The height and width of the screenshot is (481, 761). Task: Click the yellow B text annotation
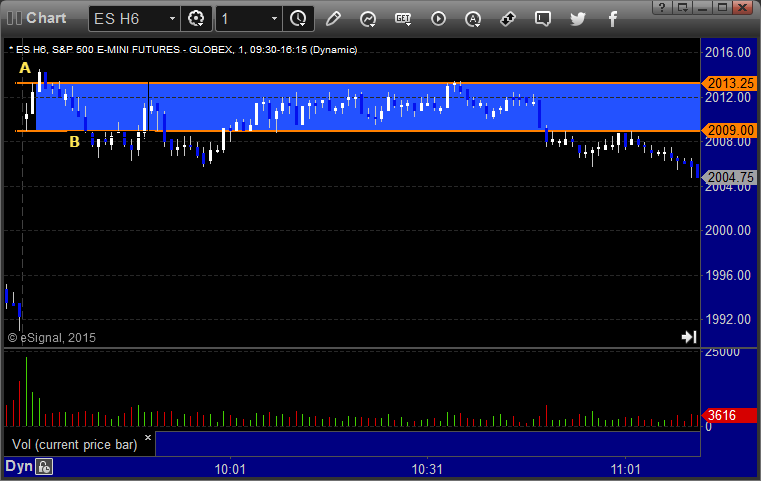coord(74,142)
